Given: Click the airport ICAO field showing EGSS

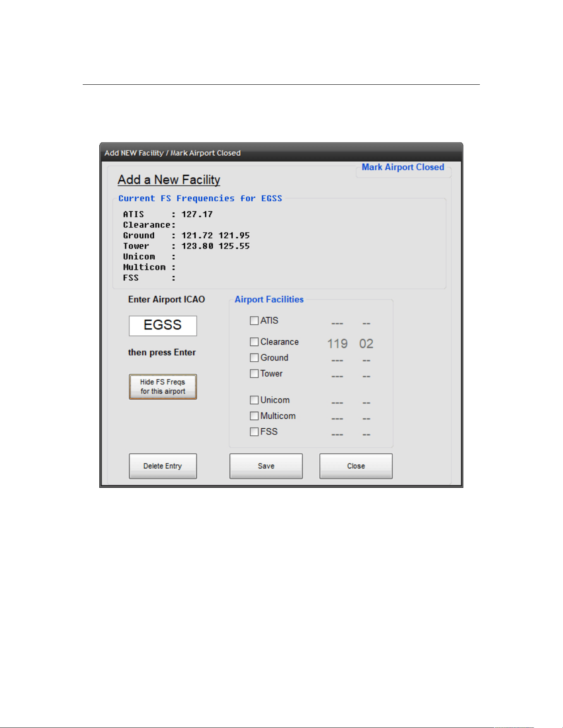Looking at the screenshot, I should pyautogui.click(x=163, y=326).
